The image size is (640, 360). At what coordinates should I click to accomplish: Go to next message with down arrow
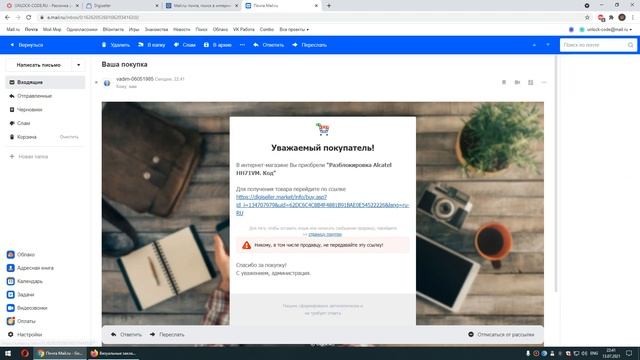[x=548, y=45]
